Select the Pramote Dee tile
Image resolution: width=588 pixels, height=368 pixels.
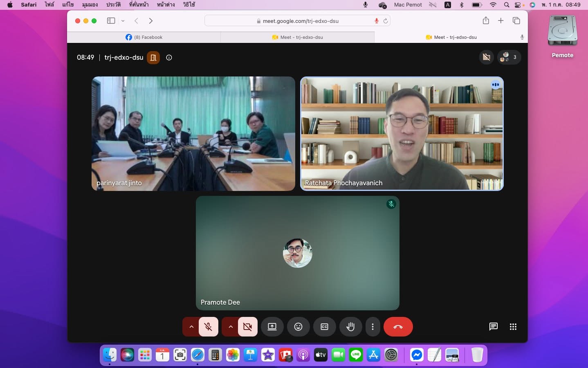[x=298, y=253]
